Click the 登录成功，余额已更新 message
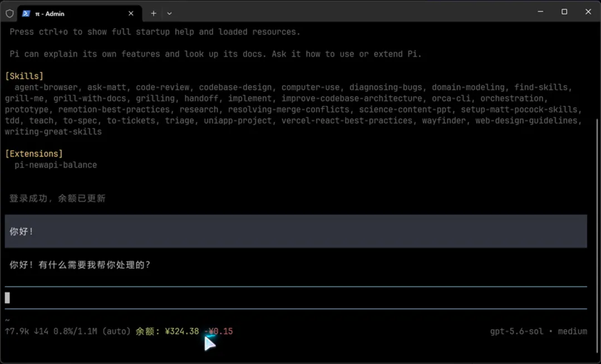Image resolution: width=601 pixels, height=364 pixels. 57,198
